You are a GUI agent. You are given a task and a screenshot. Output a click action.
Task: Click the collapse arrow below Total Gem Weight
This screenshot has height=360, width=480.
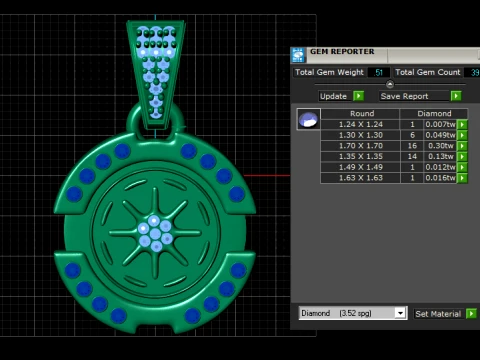pyautogui.click(x=390, y=84)
